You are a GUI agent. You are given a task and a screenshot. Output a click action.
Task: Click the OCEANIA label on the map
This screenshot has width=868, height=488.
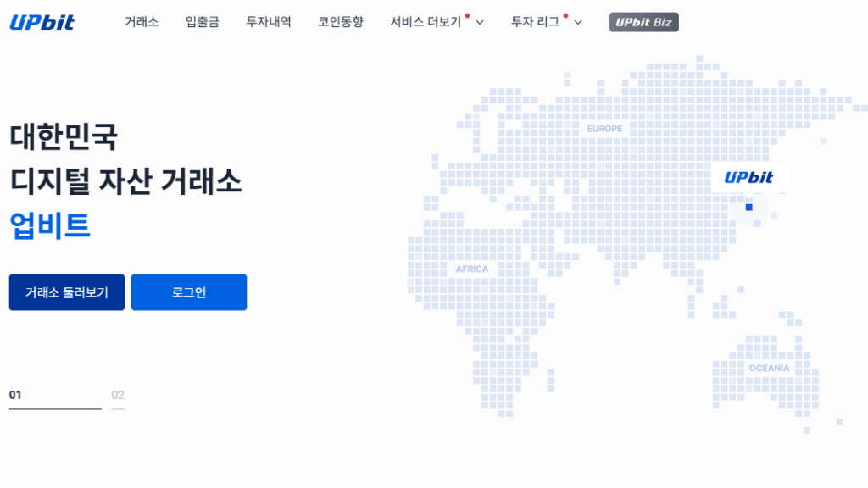click(x=769, y=369)
